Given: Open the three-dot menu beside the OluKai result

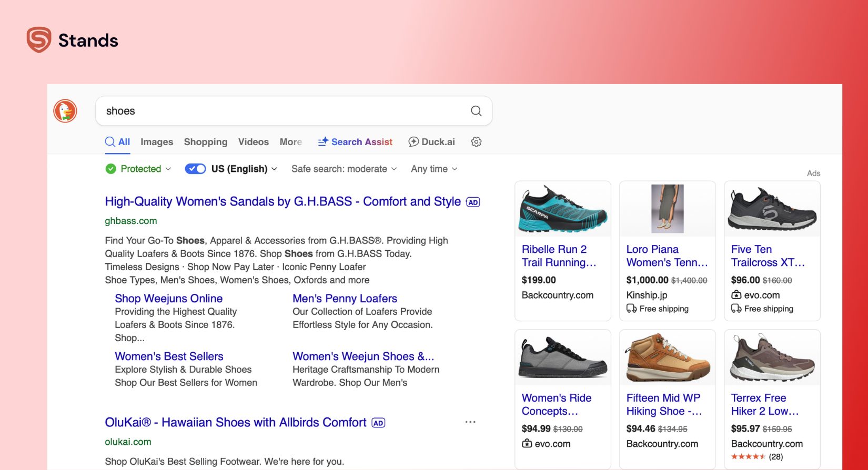Looking at the screenshot, I should tap(470, 422).
